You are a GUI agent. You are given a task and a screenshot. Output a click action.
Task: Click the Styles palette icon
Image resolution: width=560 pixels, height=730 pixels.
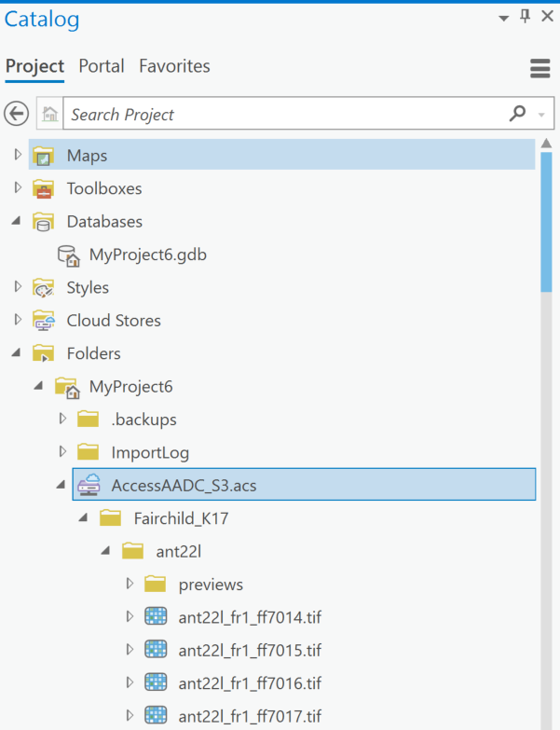click(43, 288)
